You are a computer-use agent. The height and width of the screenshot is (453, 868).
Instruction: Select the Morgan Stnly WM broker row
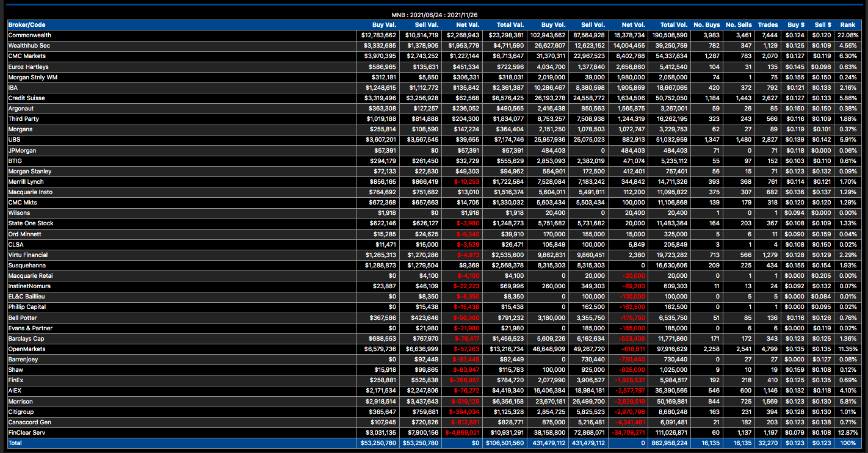pos(434,77)
